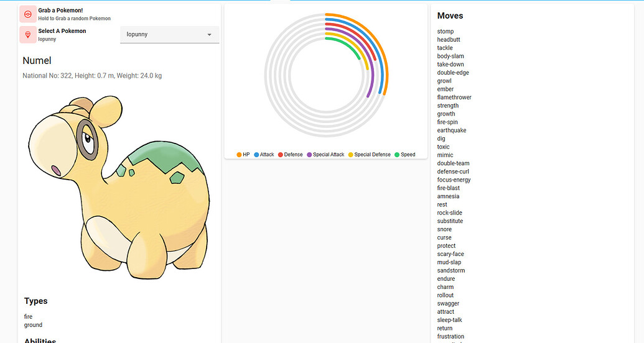Viewport: 644px width, 343px height.
Task: Click the 'toxic' move
Action: coord(443,147)
